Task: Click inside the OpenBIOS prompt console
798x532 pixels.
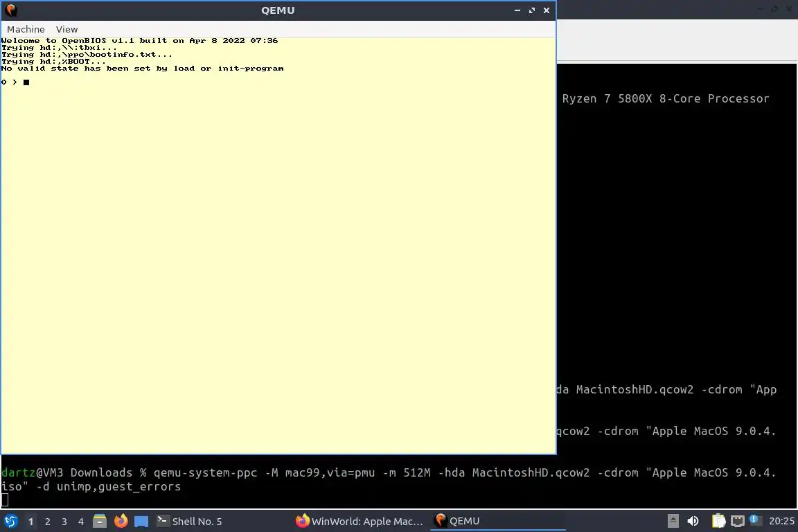Action: pos(278,245)
